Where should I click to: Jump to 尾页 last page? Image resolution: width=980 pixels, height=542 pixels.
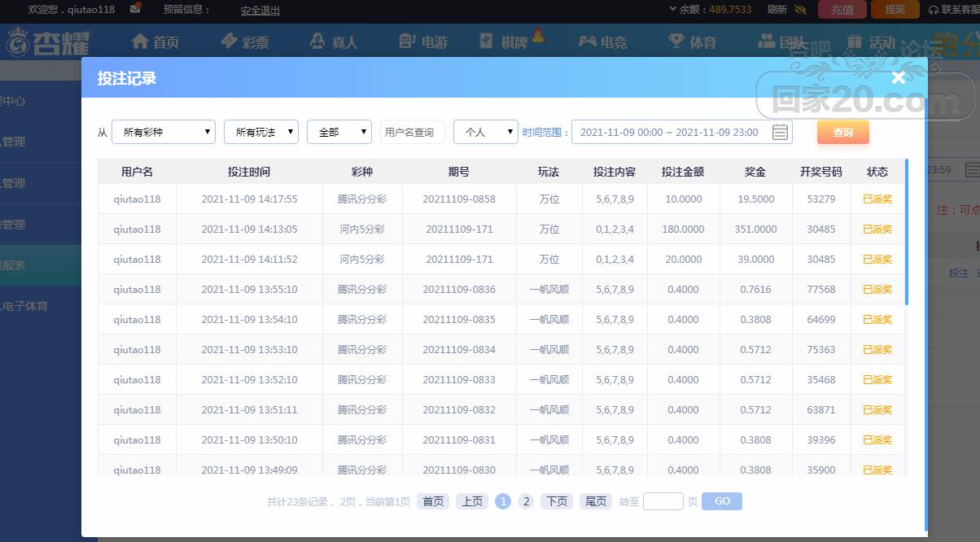596,501
